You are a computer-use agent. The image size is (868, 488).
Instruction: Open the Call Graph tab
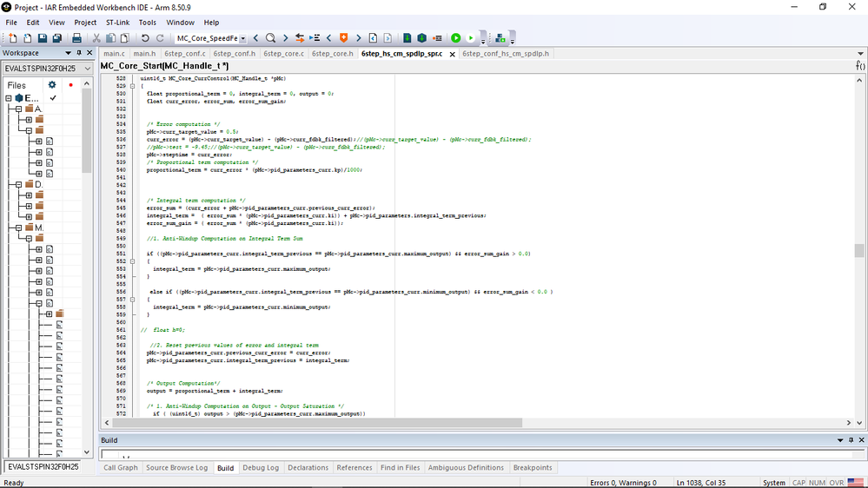point(121,467)
